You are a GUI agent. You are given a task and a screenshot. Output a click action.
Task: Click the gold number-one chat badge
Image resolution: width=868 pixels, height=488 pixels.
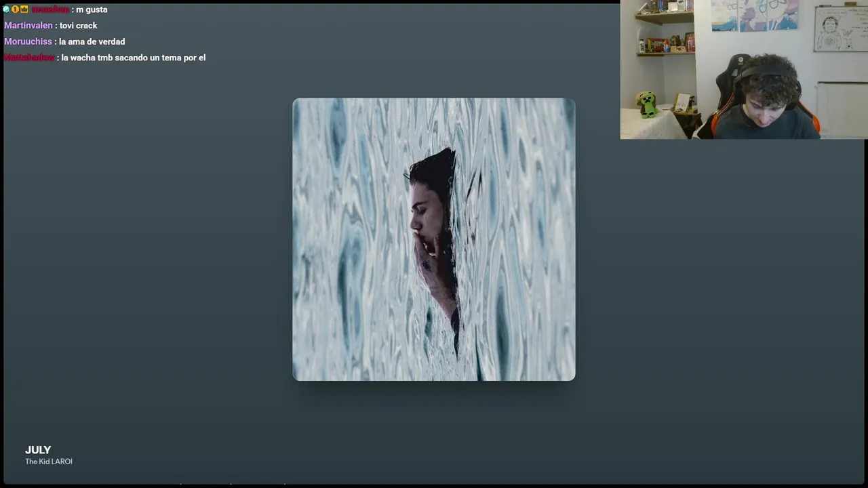16,9
